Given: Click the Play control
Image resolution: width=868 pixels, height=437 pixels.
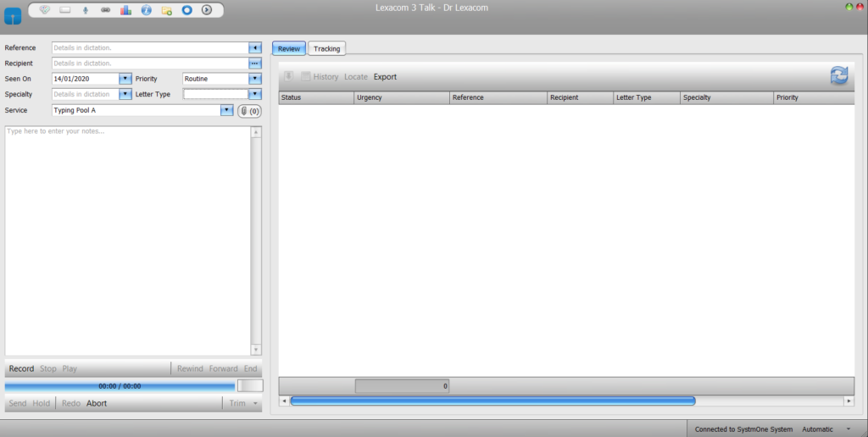Looking at the screenshot, I should [70, 368].
